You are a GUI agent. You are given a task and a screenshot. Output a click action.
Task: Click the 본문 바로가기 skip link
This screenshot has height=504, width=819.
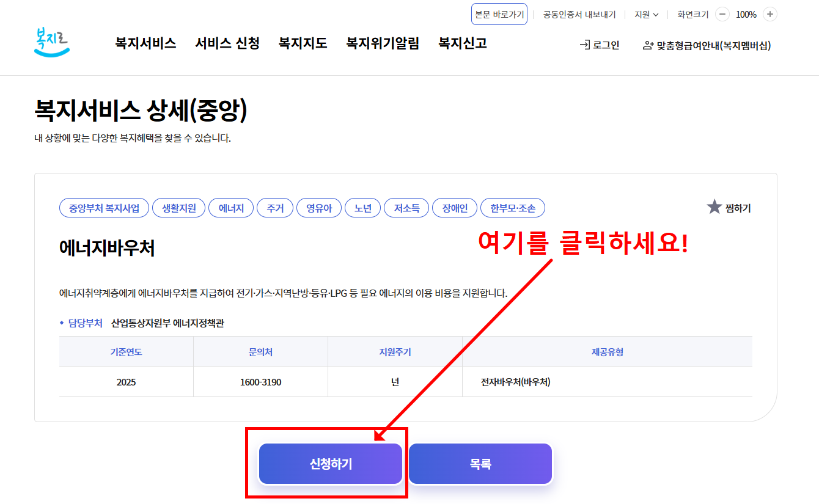[x=499, y=14]
